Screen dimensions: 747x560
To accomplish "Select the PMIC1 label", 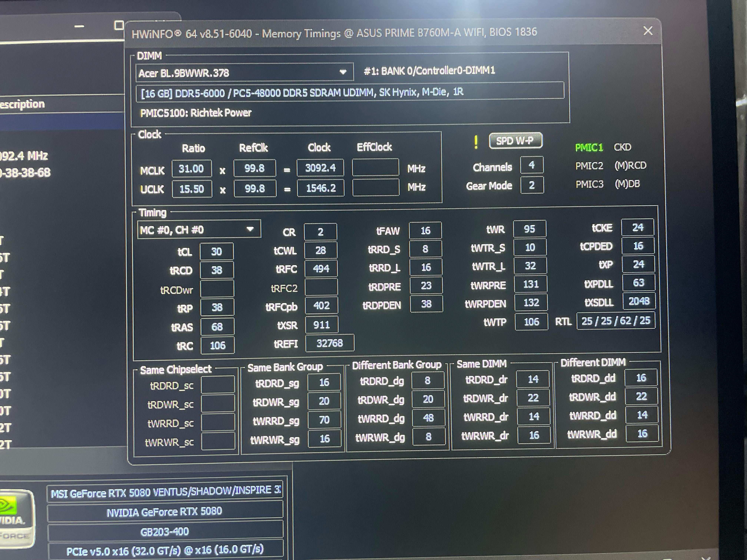I will [589, 148].
